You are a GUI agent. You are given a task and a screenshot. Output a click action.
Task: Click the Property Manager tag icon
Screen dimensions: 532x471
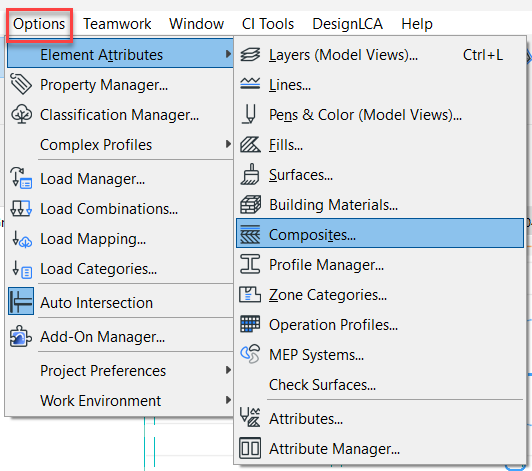[x=21, y=84]
